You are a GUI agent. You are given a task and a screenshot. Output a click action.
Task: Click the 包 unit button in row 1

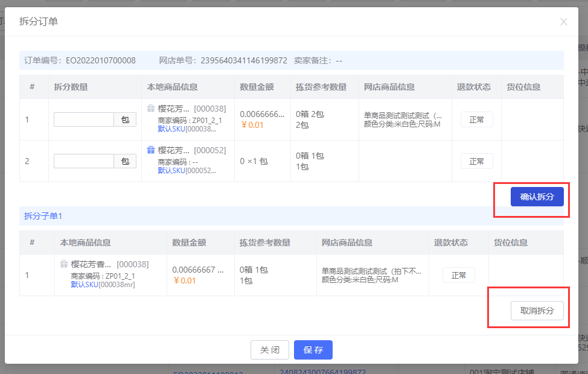click(x=125, y=119)
